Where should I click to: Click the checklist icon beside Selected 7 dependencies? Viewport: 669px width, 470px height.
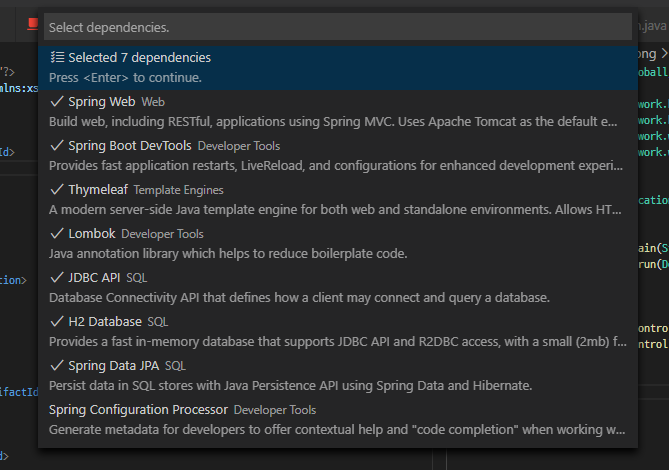tap(57, 58)
